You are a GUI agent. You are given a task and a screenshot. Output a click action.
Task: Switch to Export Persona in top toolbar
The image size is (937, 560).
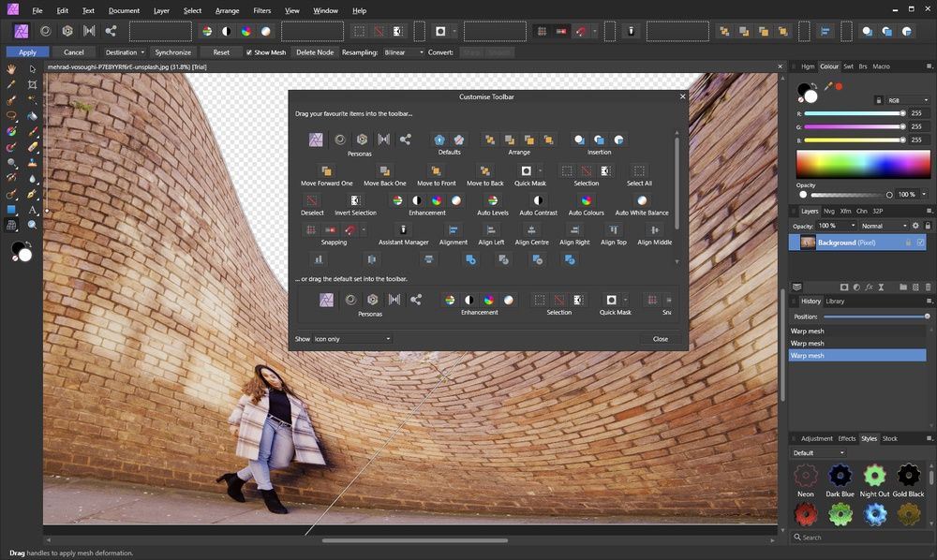click(111, 31)
